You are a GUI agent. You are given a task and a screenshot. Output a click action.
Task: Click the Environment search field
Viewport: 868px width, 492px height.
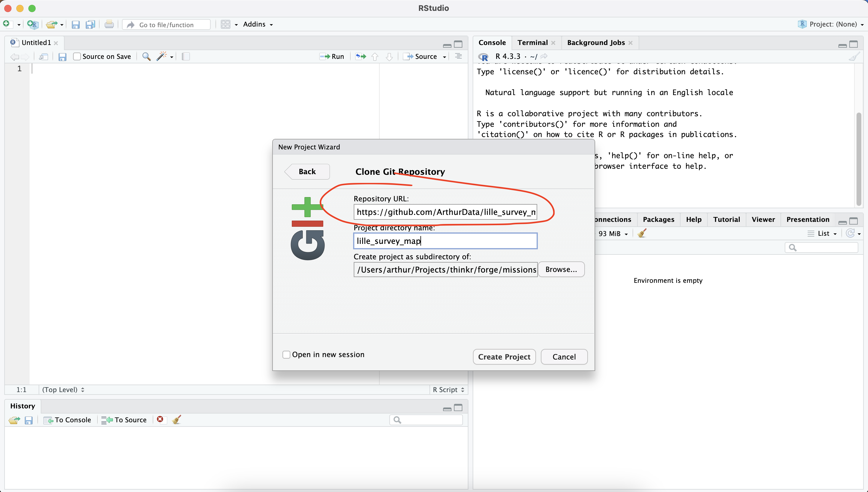821,248
